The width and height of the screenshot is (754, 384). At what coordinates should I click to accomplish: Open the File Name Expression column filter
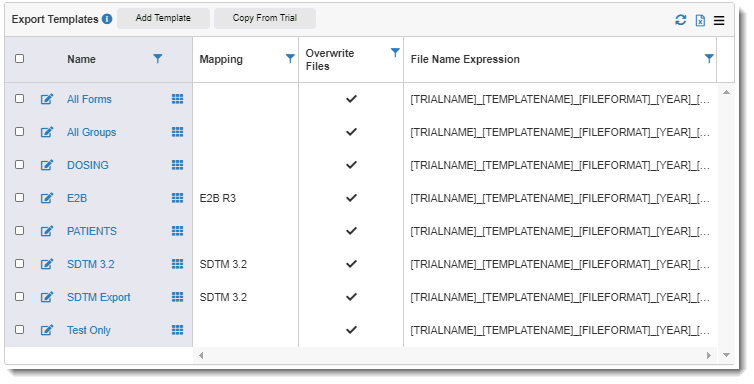tap(709, 59)
